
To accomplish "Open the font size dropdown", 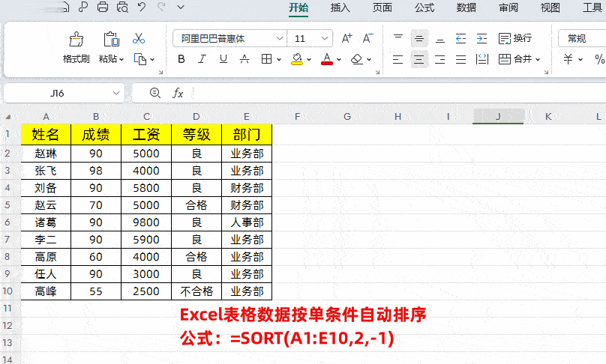I will (325, 38).
